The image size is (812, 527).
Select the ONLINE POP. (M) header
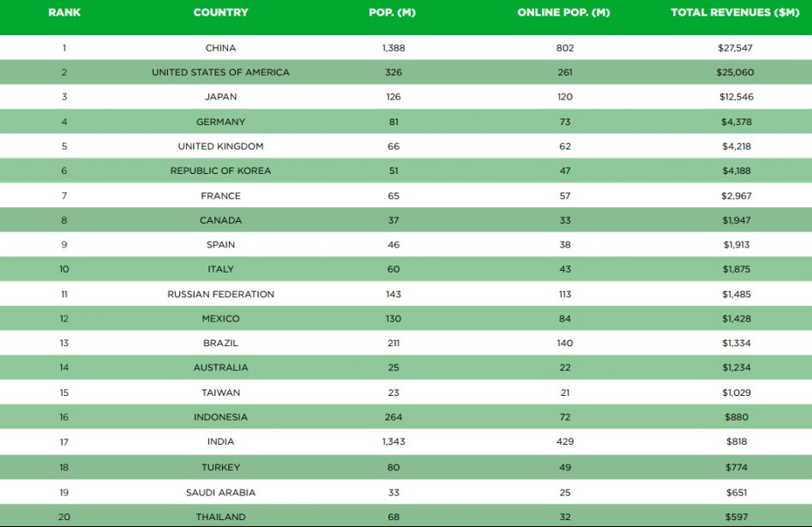click(564, 13)
